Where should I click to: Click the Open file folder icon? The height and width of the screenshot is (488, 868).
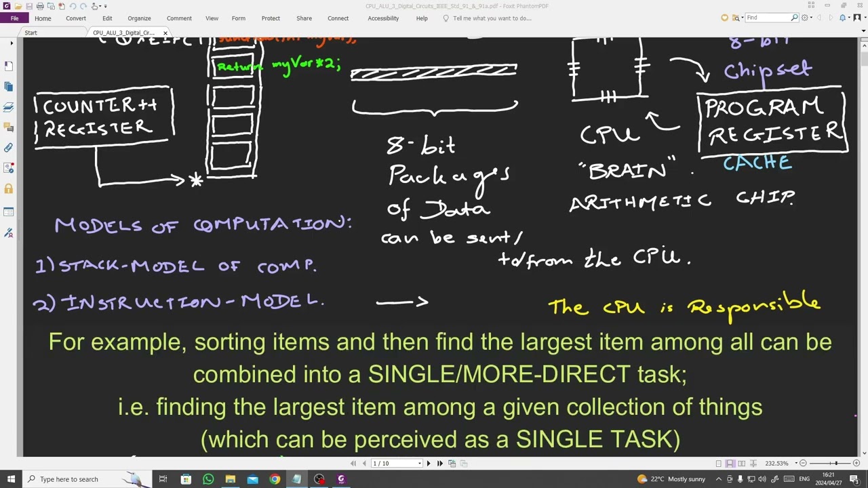pos(18,6)
